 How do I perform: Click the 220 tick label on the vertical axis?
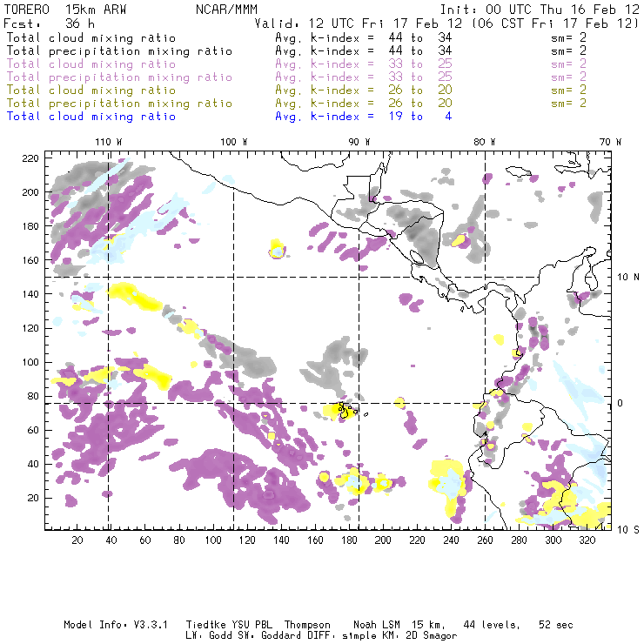[x=31, y=158]
